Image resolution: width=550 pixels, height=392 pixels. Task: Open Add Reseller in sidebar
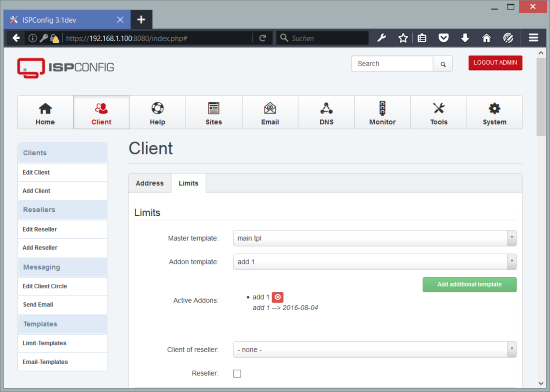[x=62, y=248]
